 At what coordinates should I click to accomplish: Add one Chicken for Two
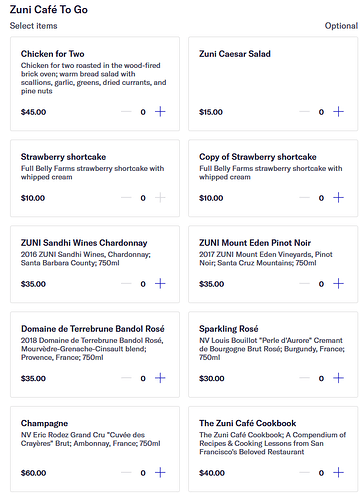[160, 112]
